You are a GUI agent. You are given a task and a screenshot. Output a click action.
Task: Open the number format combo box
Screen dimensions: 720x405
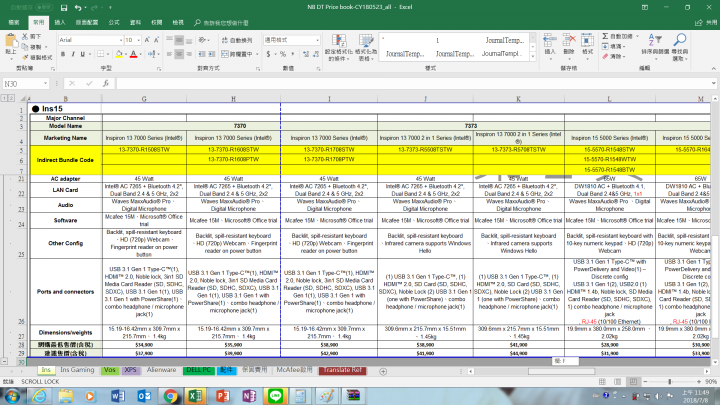pyautogui.click(x=292, y=40)
